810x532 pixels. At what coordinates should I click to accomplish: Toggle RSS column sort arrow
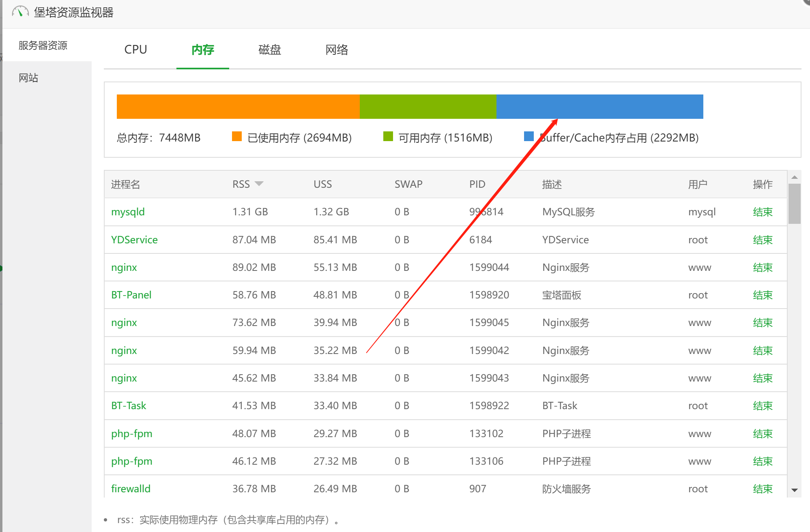[259, 184]
